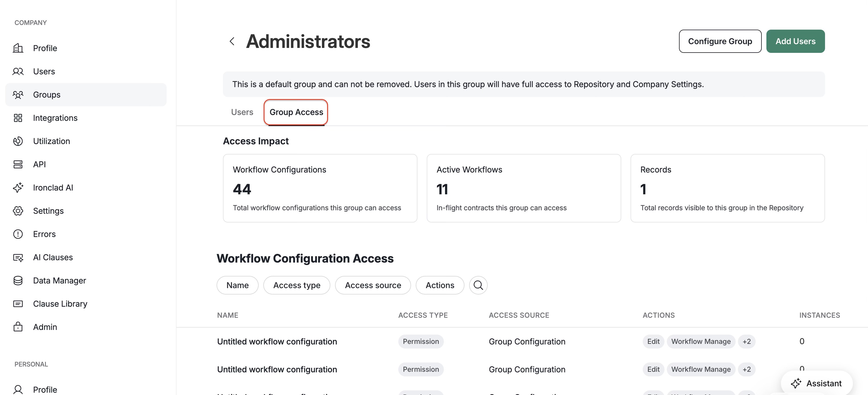
Task: Open the Ironclad AI sparkle icon
Action: pyautogui.click(x=18, y=187)
